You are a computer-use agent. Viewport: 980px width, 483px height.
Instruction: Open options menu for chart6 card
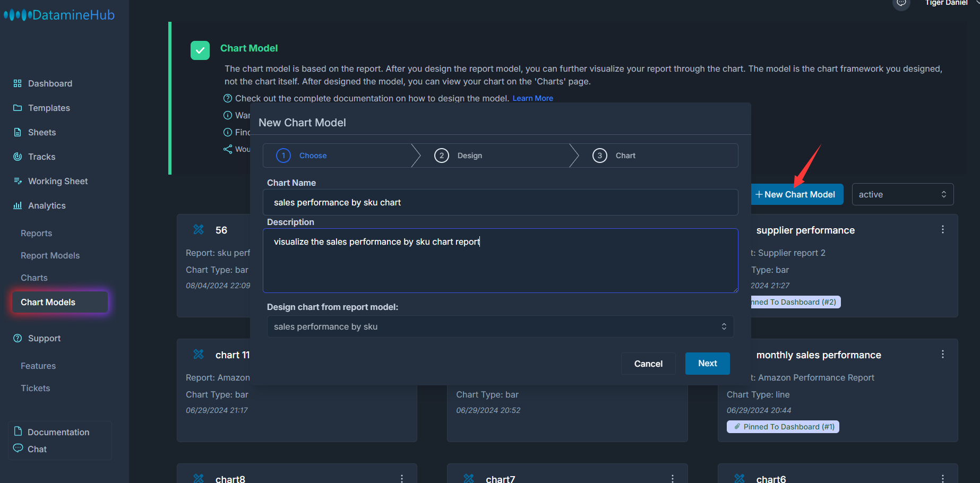943,478
